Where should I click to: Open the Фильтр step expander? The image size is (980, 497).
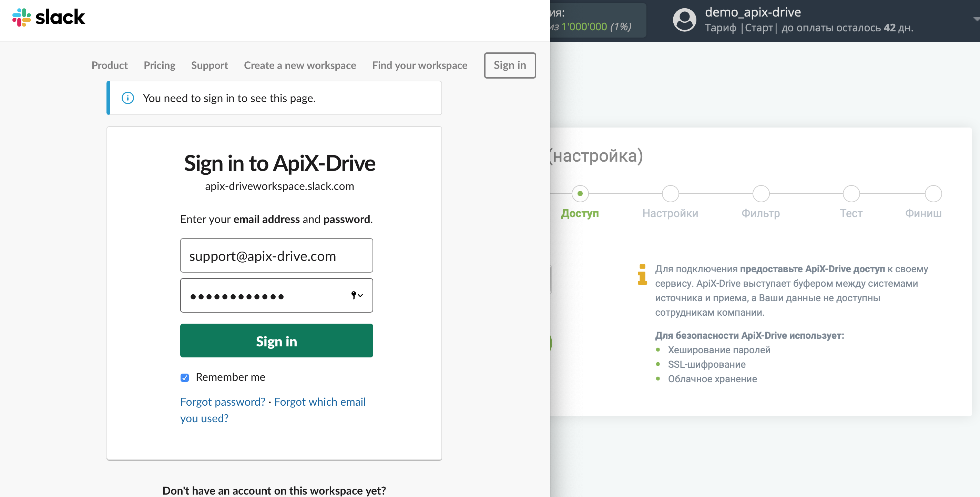[759, 192]
